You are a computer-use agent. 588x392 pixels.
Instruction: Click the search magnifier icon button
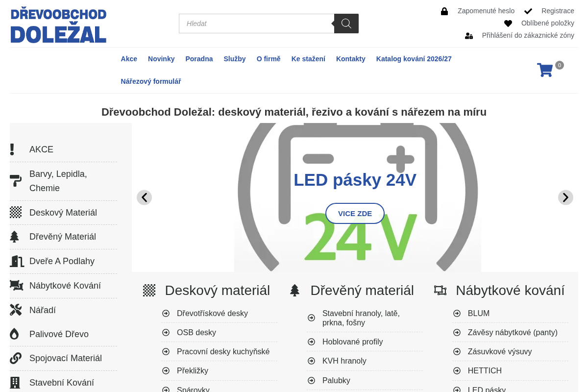[x=346, y=24]
